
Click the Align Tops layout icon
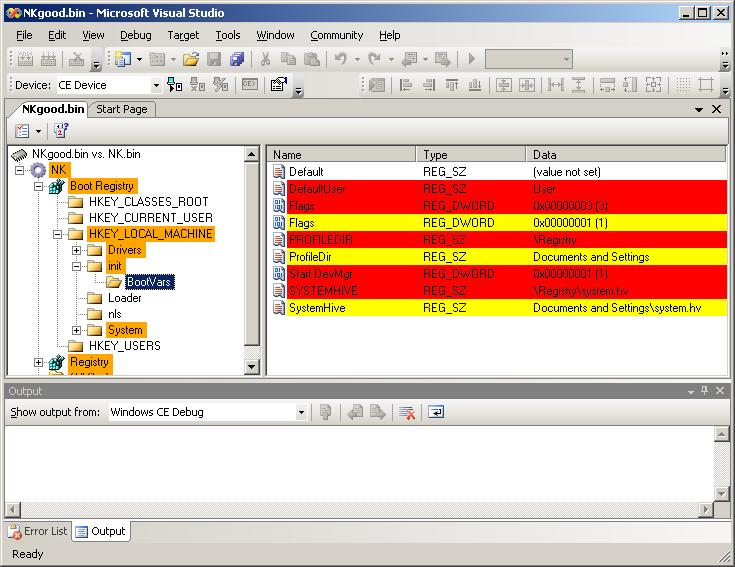click(452, 85)
